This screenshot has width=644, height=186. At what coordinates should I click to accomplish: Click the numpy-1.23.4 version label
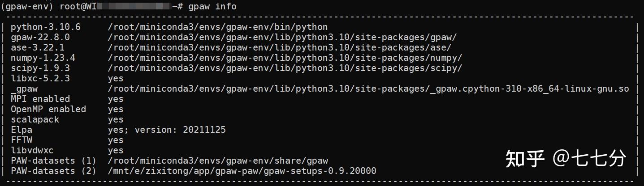(43, 58)
